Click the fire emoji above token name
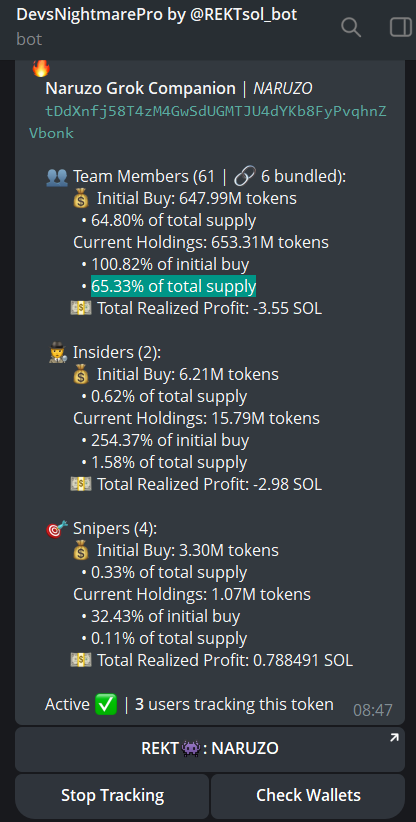This screenshot has width=416, height=822. point(41,68)
